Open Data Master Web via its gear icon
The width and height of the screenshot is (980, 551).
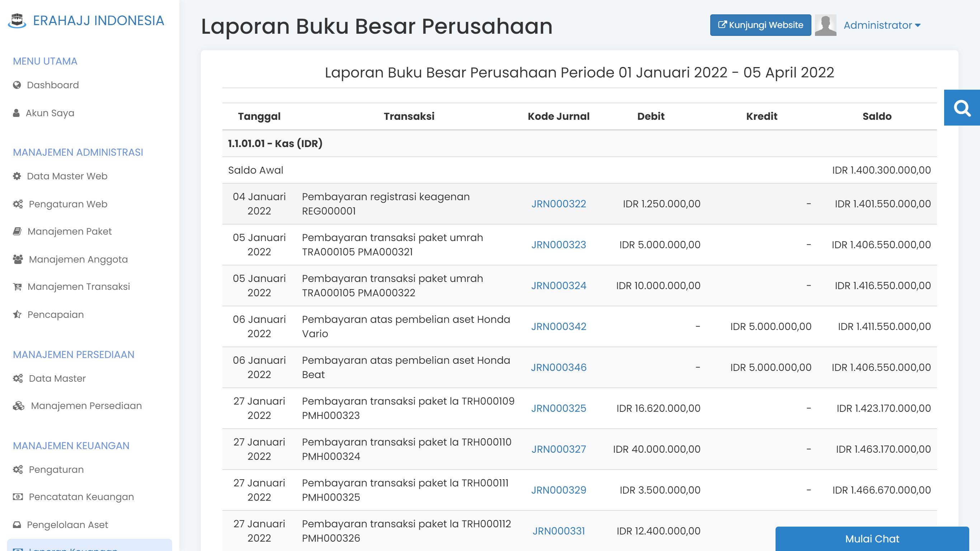(x=16, y=176)
